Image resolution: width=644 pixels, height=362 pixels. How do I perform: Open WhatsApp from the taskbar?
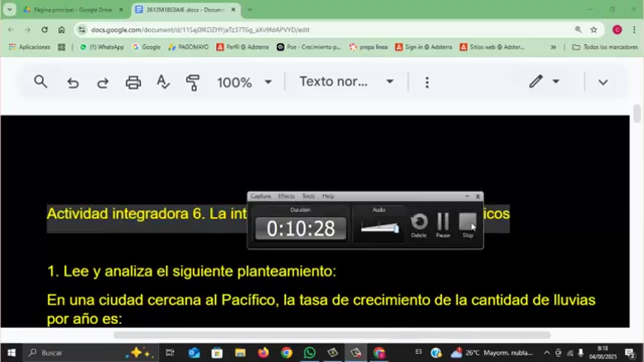point(309,353)
